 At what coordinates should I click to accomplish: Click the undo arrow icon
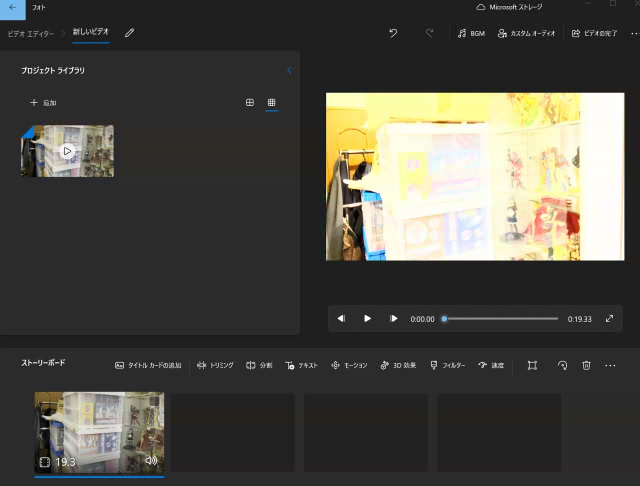point(393,33)
